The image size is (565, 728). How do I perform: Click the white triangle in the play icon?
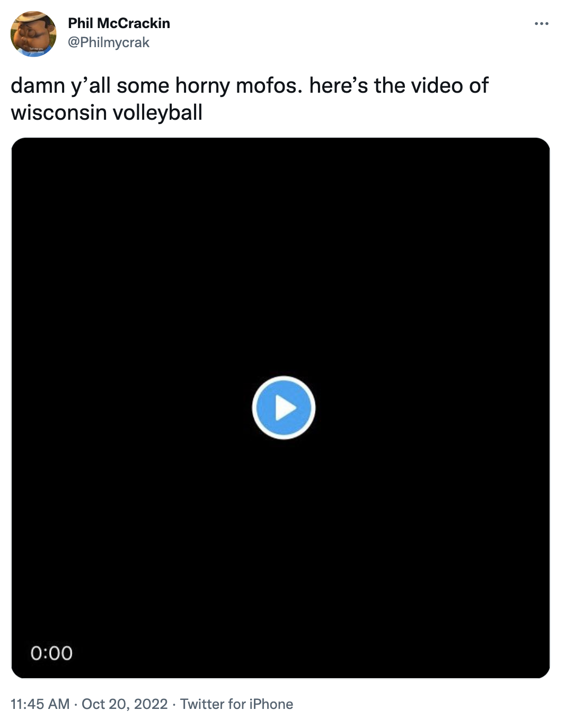pos(286,408)
